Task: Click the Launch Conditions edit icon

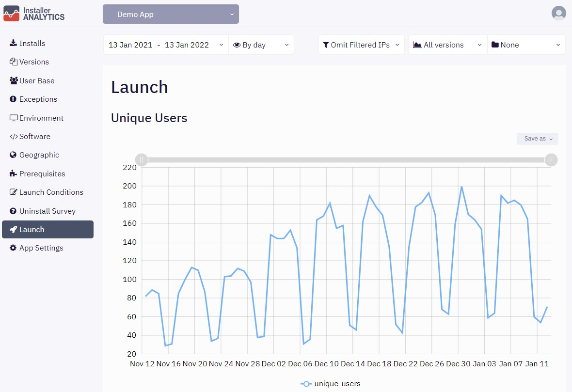Action: [13, 192]
